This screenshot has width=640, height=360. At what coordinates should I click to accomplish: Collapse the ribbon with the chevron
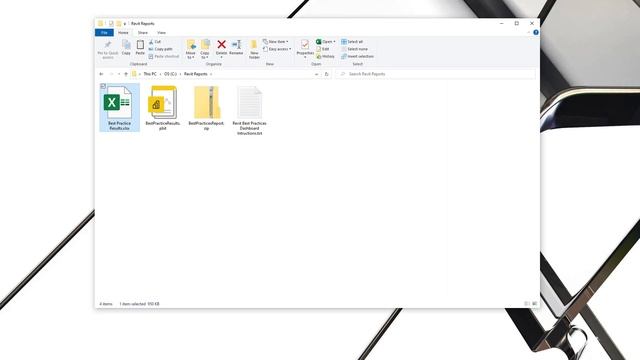pyautogui.click(x=528, y=32)
